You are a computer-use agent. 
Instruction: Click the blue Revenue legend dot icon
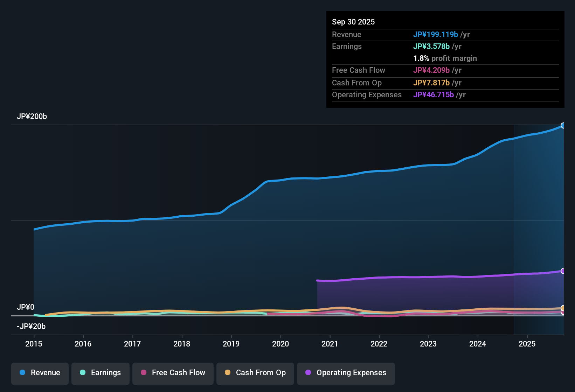pyautogui.click(x=22, y=373)
